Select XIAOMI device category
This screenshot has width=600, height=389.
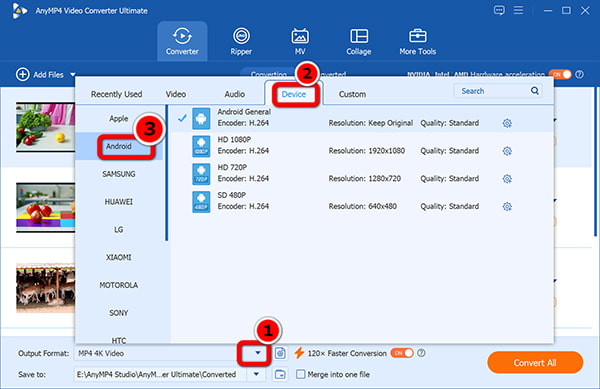pos(119,257)
